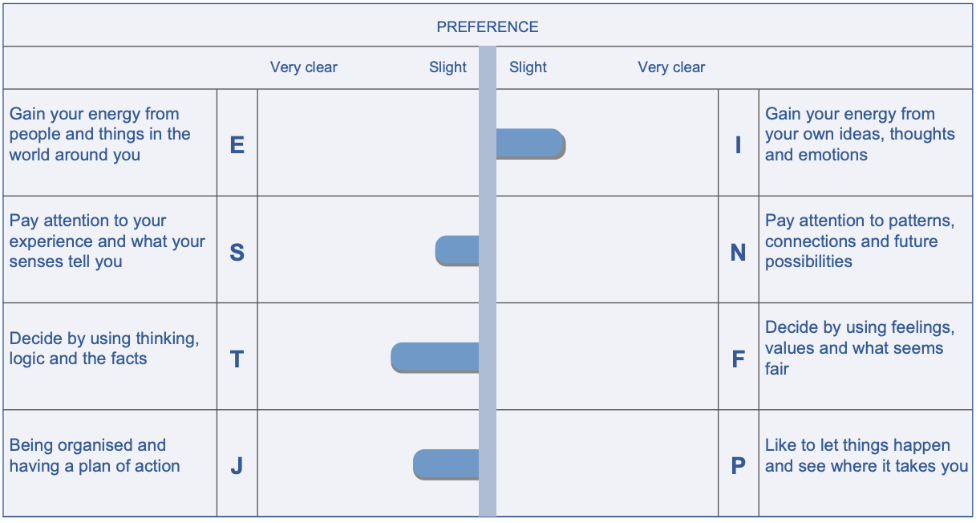980x523 pixels.
Task: Click the right 'Slight' scale label
Action: [x=528, y=67]
